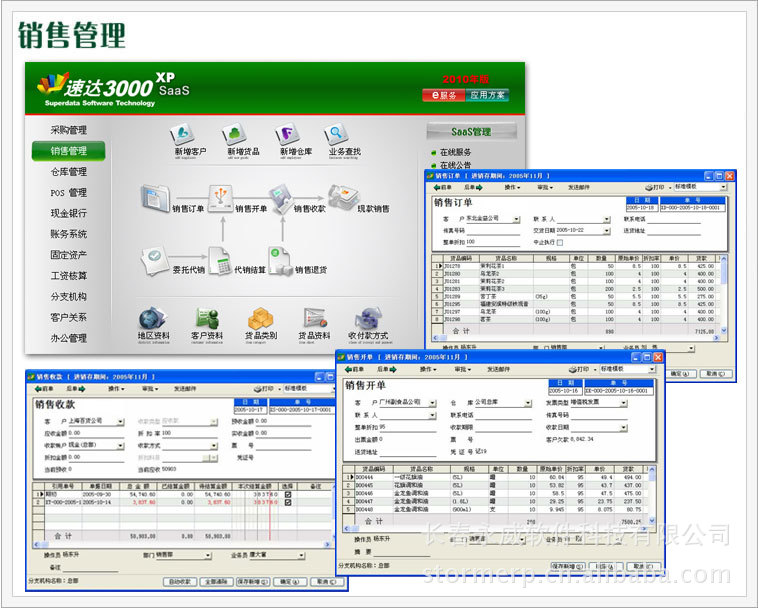Select POS 管理 in sidebar
The height and width of the screenshot is (608, 758).
pyautogui.click(x=69, y=192)
